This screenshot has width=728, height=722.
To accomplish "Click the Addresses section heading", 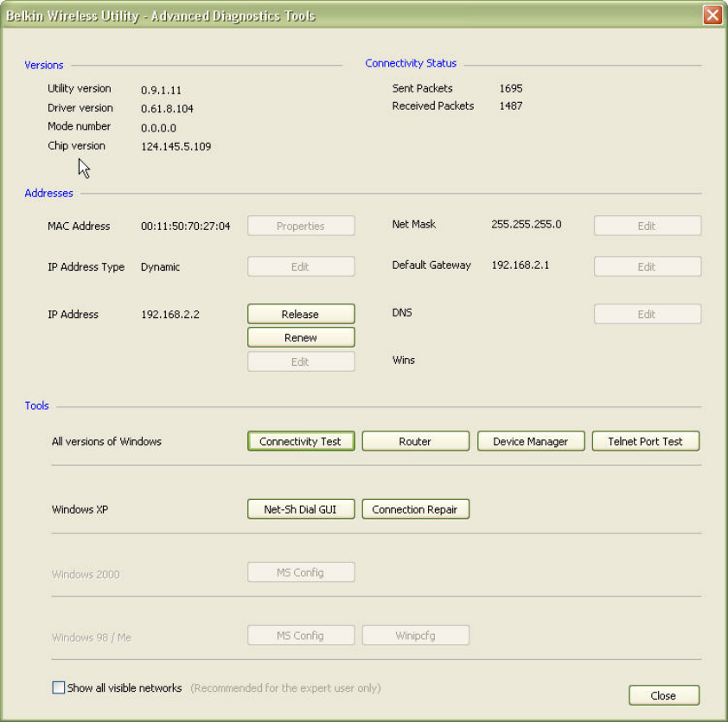I will pos(48,193).
